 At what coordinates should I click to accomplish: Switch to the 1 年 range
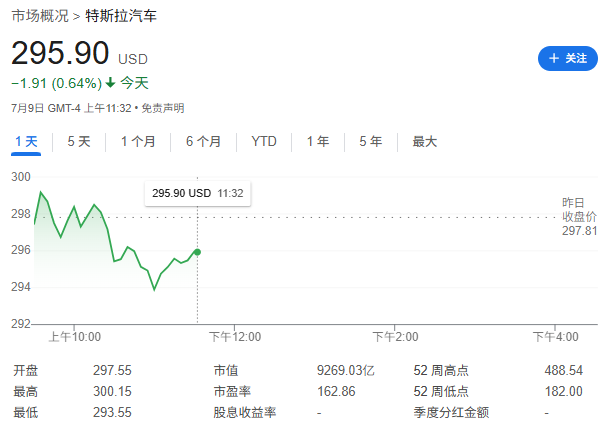coord(318,141)
